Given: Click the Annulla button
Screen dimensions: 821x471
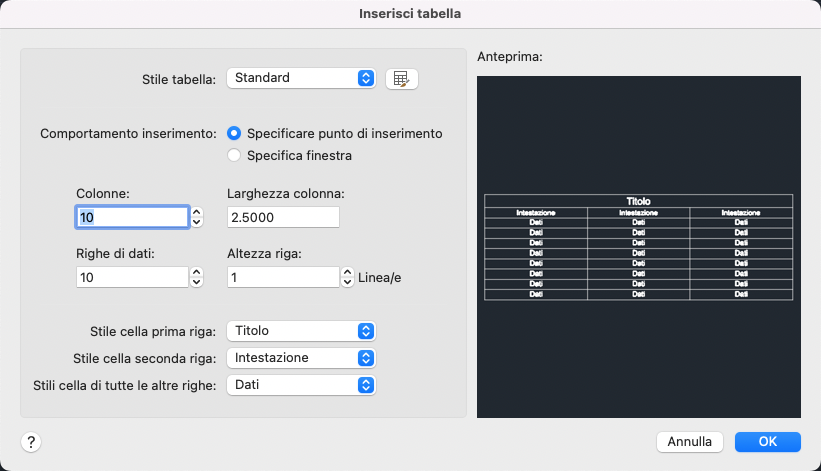Looking at the screenshot, I should 689,441.
